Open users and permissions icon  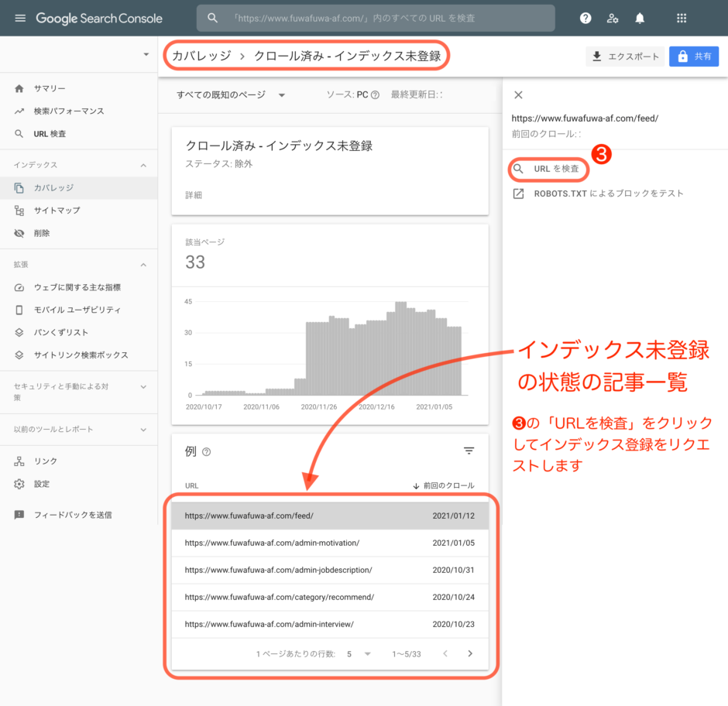613,18
